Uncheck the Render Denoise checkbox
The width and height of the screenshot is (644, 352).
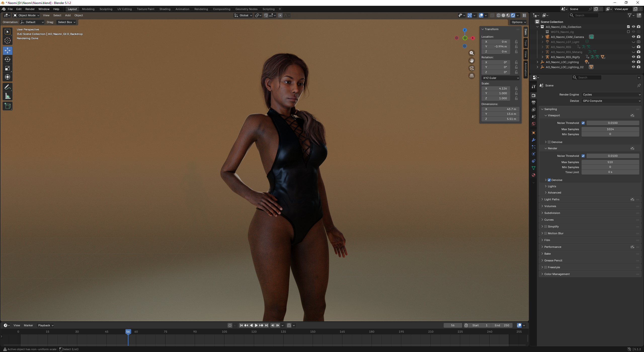click(x=549, y=180)
